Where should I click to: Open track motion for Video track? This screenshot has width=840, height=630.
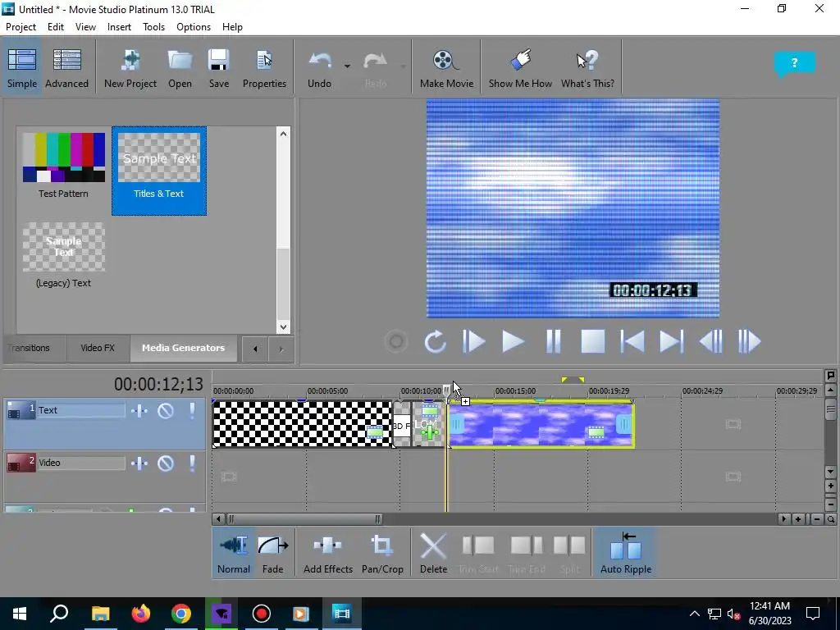(139, 463)
